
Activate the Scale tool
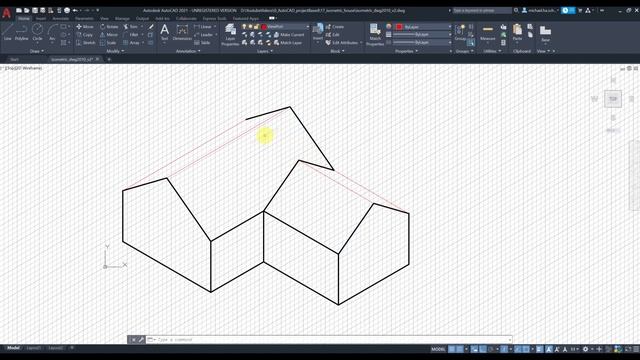pos(108,42)
